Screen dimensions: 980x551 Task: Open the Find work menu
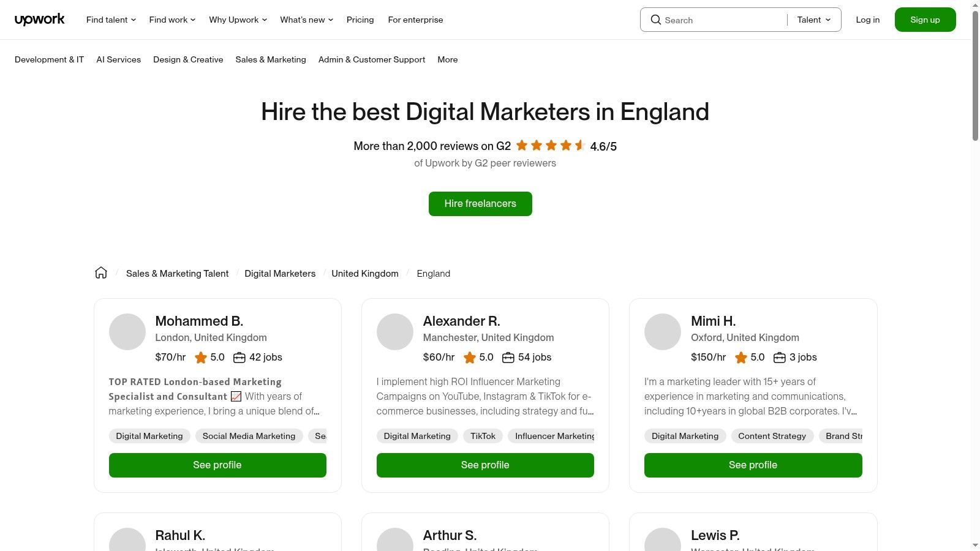coord(172,20)
